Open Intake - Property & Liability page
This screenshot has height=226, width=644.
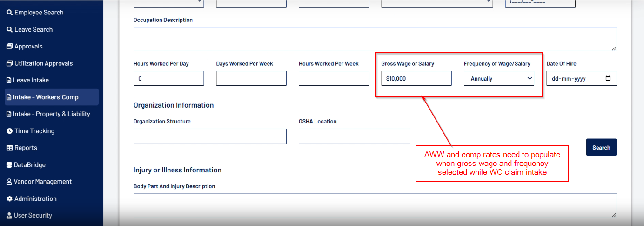click(51, 114)
